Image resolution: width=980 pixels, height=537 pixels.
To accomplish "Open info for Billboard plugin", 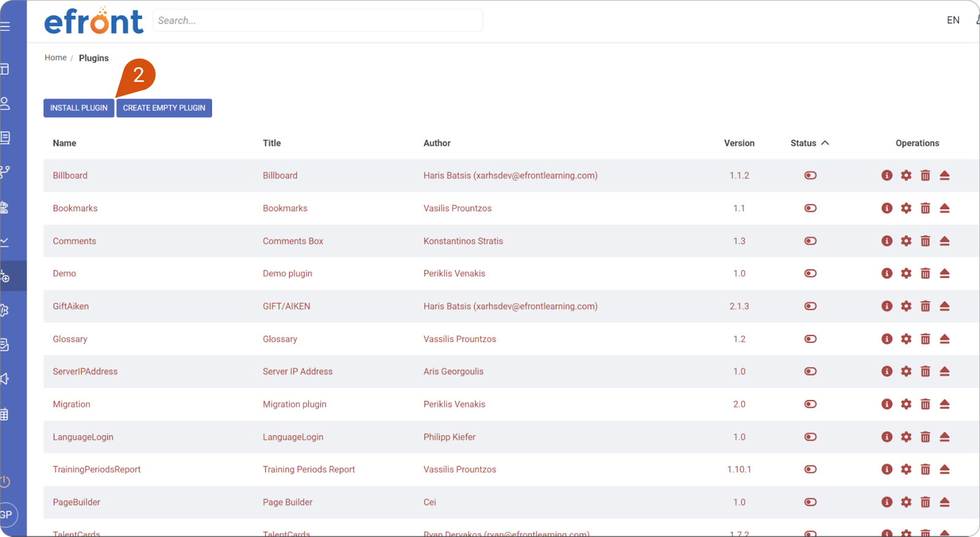I will (x=887, y=175).
